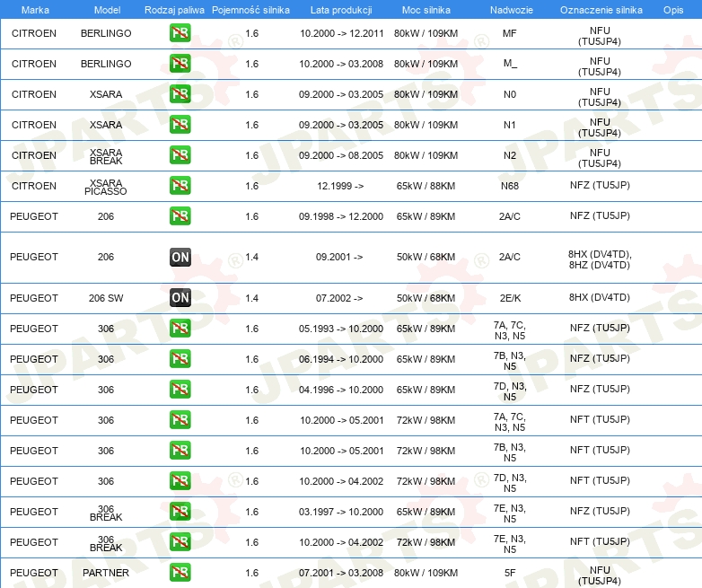Click date range 09.1998 -> 12.2000
This screenshot has height=588, width=702.
pyautogui.click(x=341, y=216)
